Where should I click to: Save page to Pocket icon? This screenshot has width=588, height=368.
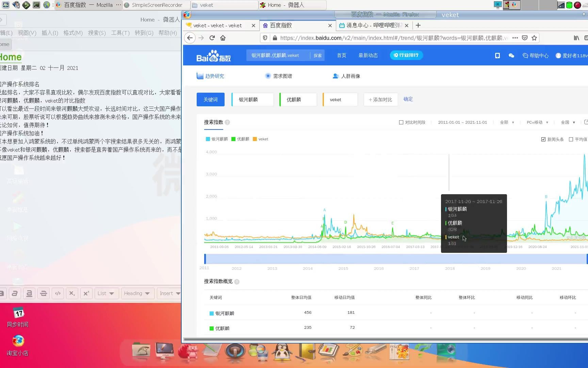tap(525, 38)
